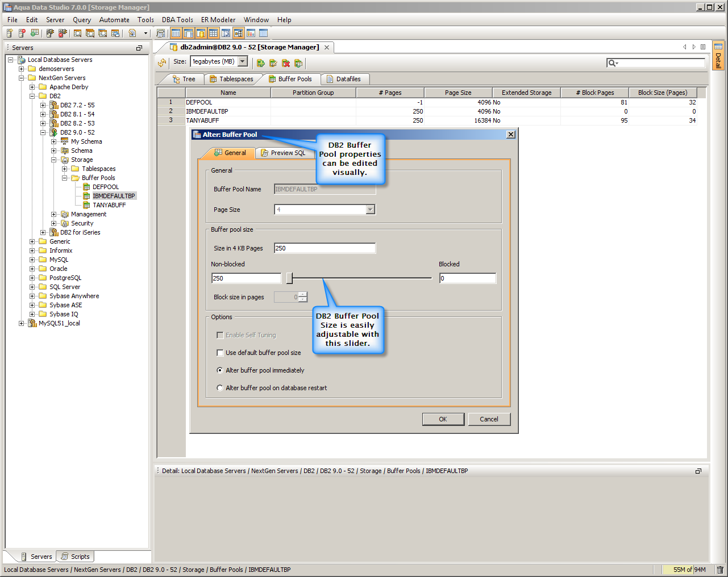Collapse the Buffer Pools tree node
The height and width of the screenshot is (577, 728).
pos(65,178)
